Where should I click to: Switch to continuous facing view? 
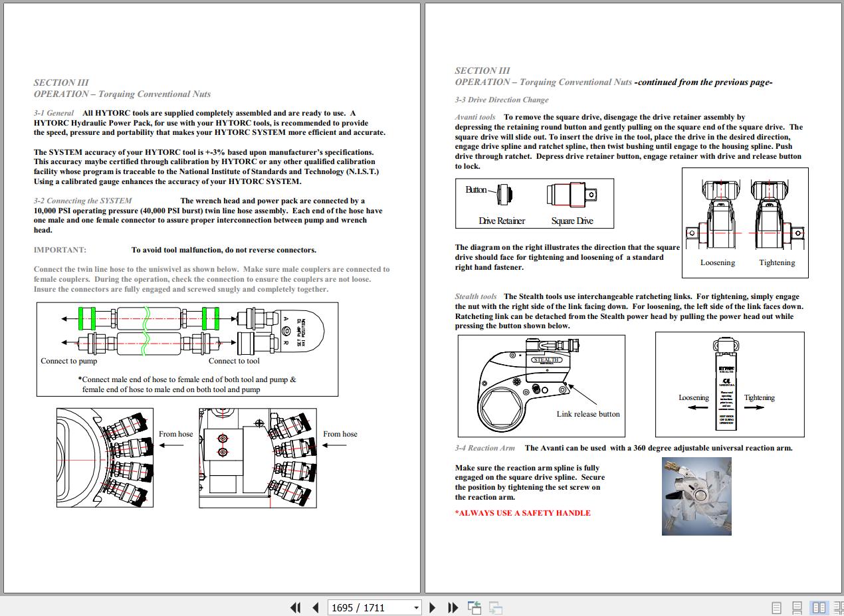(837, 607)
